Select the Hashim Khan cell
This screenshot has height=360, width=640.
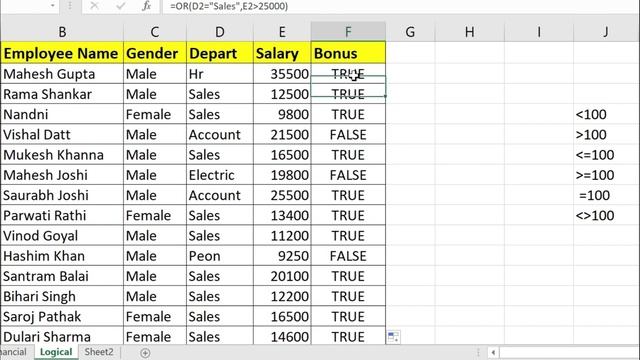coord(62,256)
